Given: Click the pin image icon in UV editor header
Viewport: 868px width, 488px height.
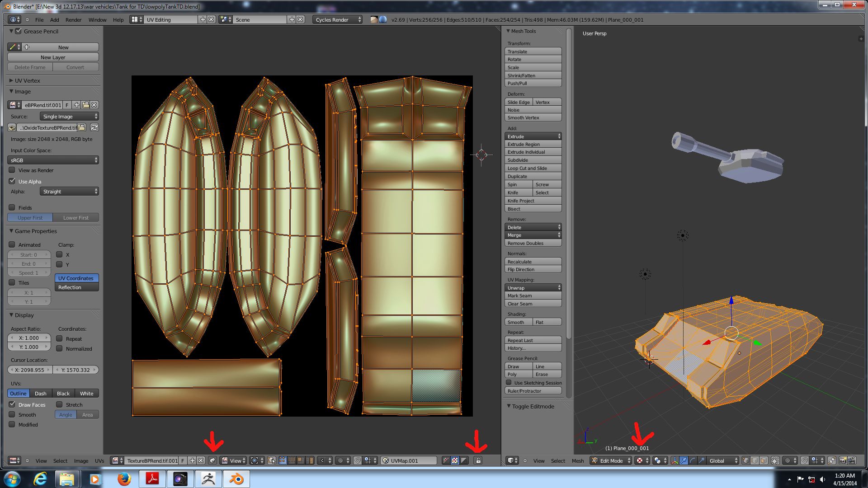Looking at the screenshot, I should 212,460.
